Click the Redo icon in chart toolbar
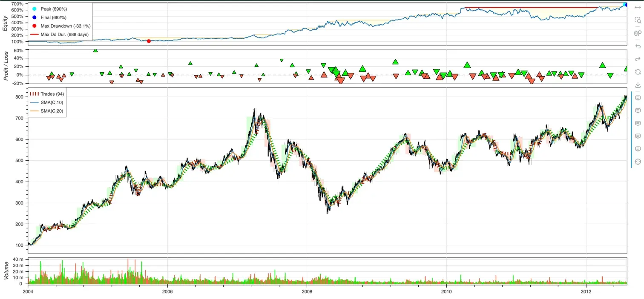 coord(638,59)
